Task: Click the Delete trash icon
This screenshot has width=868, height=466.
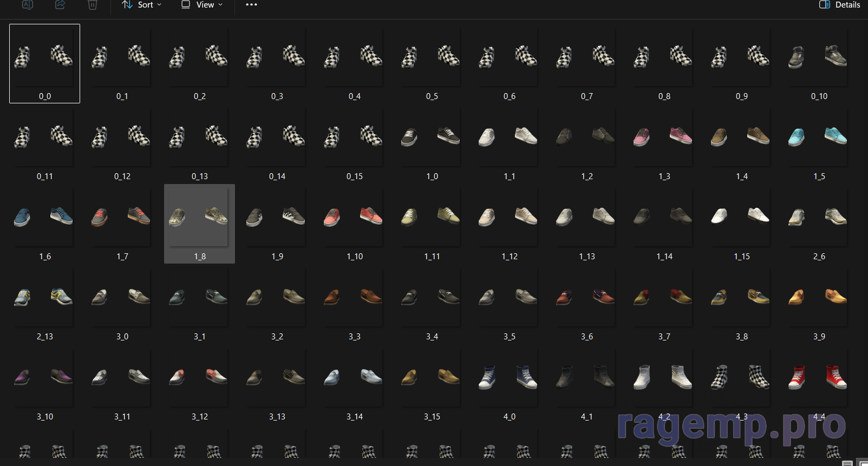Action: (x=93, y=5)
